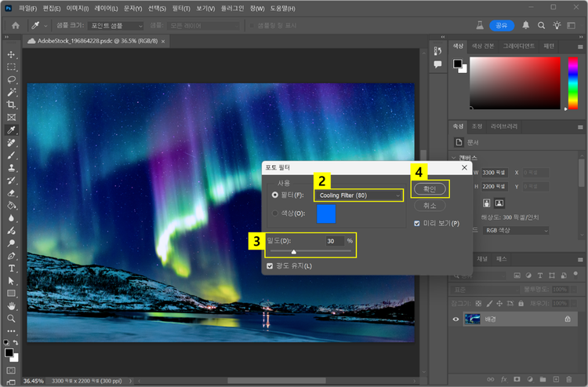The width and height of the screenshot is (588, 387).
Task: Select the Eyedropper tool in toolbar
Action: coord(11,130)
